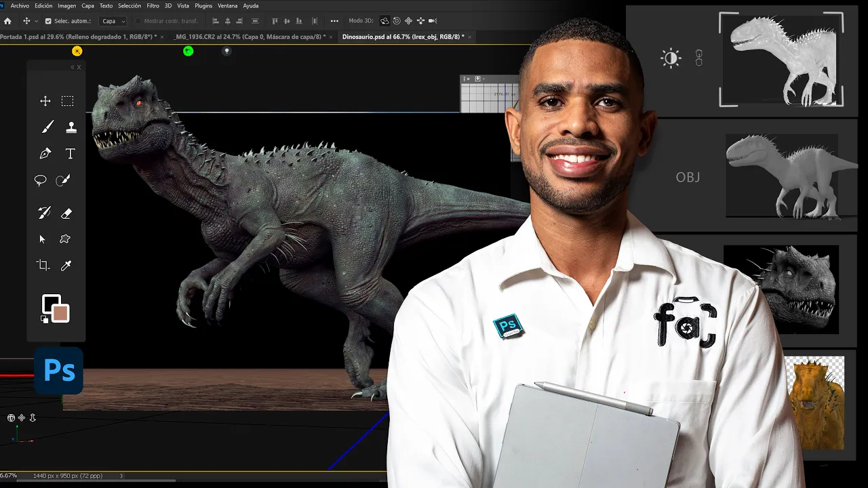Select the Eraser tool
The image size is (868, 488).
[x=66, y=213]
